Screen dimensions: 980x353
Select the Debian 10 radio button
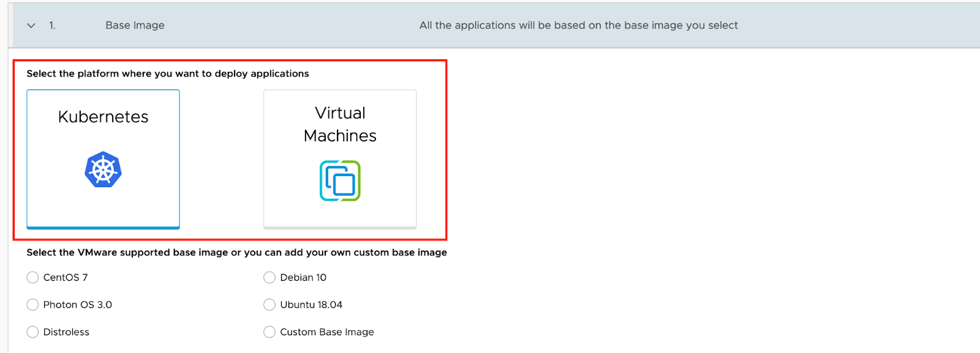coord(269,278)
